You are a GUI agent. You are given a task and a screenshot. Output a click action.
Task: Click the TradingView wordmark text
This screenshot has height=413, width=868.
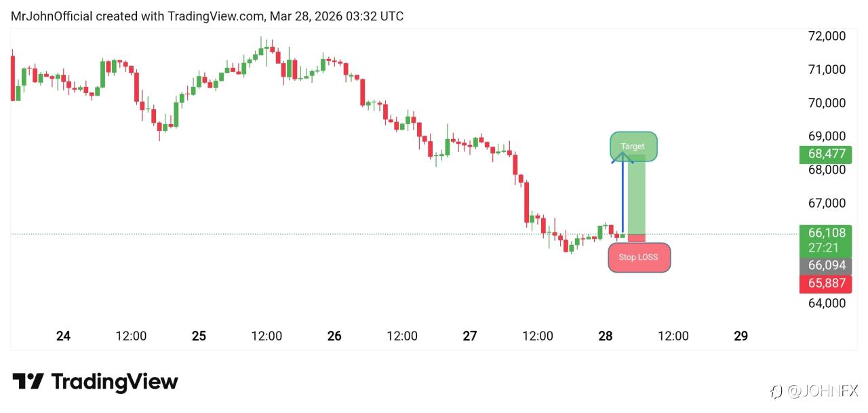coord(115,382)
